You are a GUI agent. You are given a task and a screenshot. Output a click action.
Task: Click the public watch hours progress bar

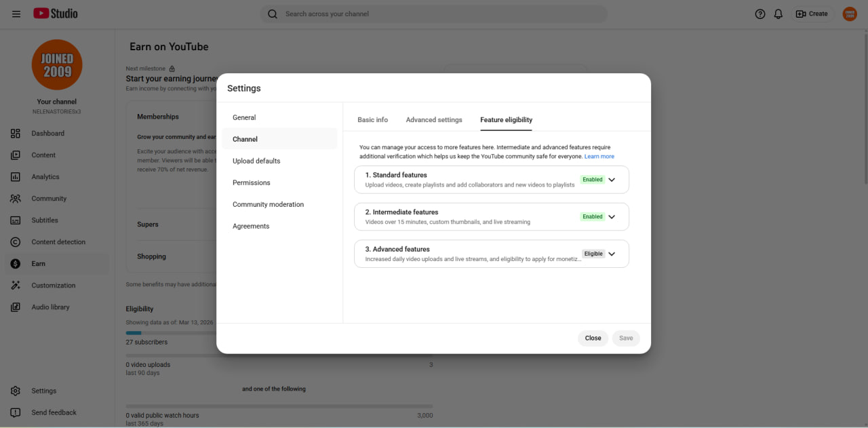click(x=279, y=406)
